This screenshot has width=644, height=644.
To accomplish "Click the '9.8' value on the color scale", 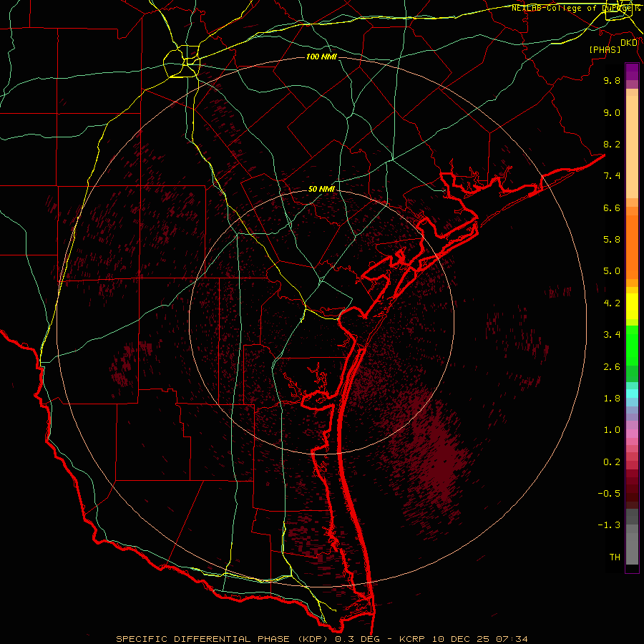I will pos(612,80).
